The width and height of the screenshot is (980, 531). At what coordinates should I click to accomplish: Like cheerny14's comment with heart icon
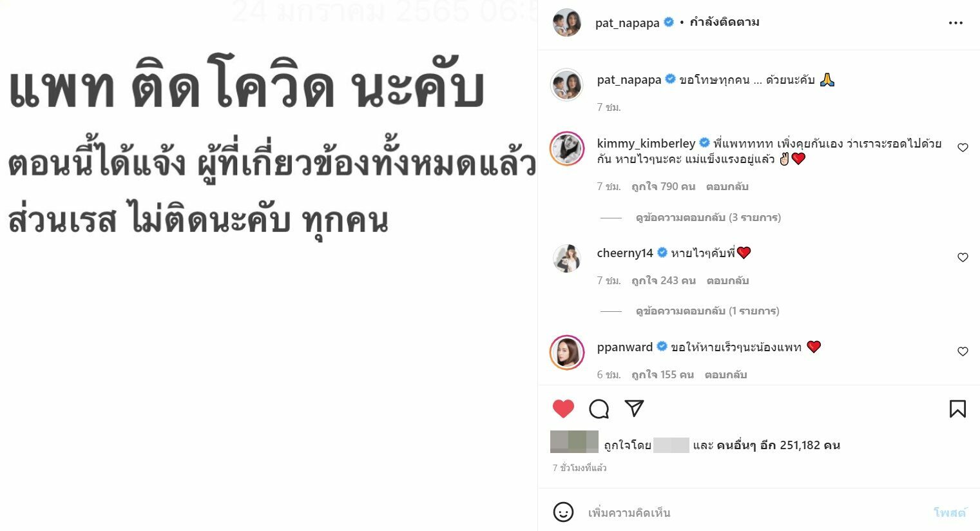coord(963,257)
